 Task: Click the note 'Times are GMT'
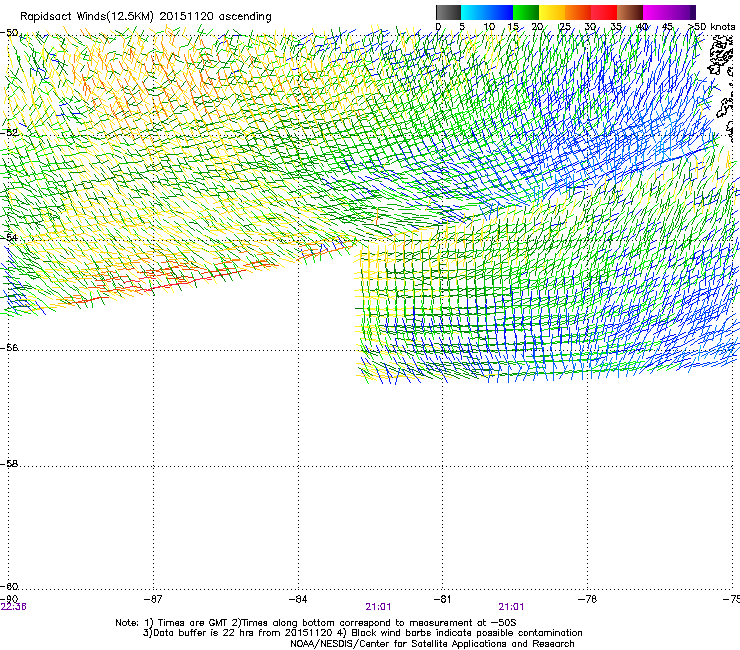point(193,623)
